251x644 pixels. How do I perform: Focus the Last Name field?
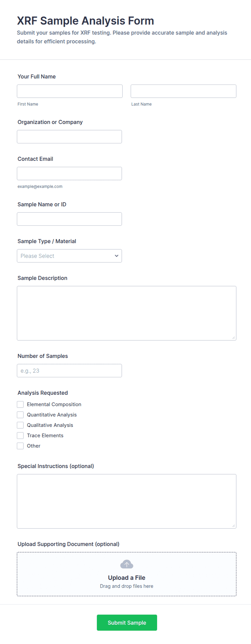pyautogui.click(x=184, y=91)
